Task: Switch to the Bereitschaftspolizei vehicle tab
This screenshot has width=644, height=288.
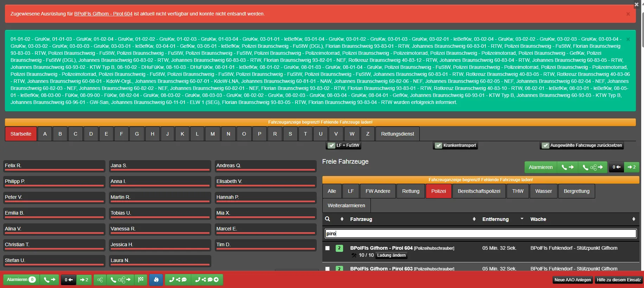Action: tap(479, 191)
